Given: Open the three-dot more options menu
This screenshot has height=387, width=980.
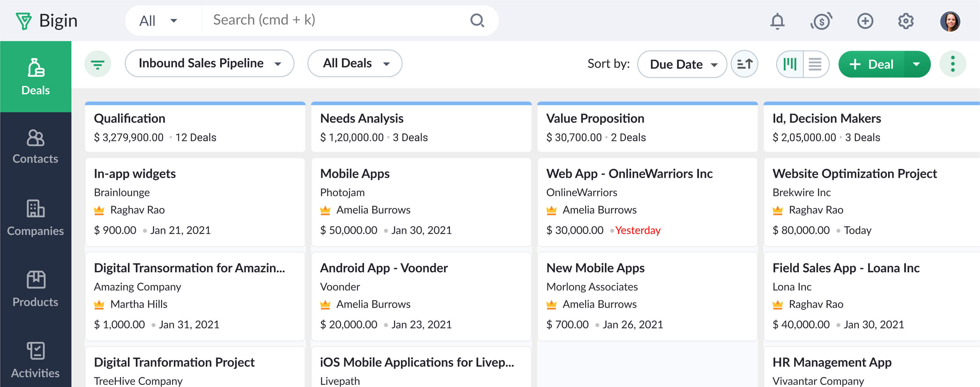Looking at the screenshot, I should 953,64.
